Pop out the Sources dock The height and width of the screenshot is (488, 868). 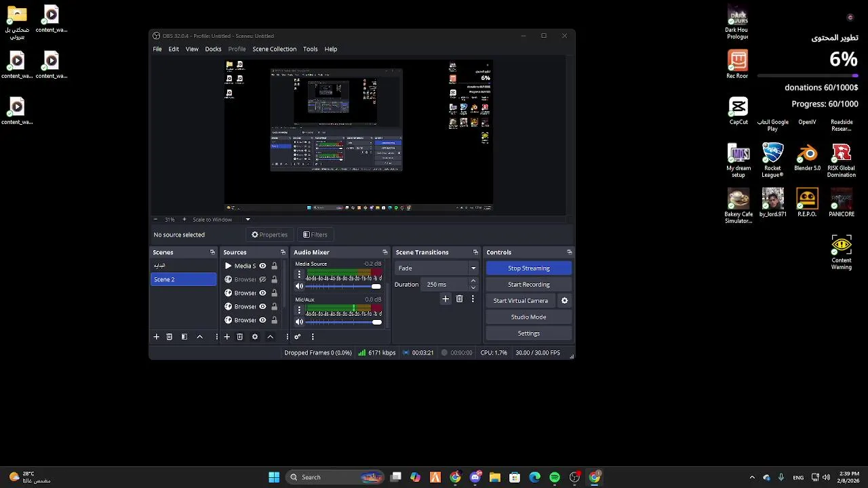(x=283, y=252)
